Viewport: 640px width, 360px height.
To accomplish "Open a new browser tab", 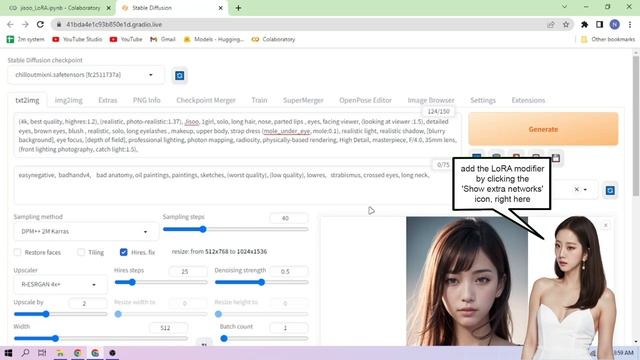I will [x=238, y=8].
